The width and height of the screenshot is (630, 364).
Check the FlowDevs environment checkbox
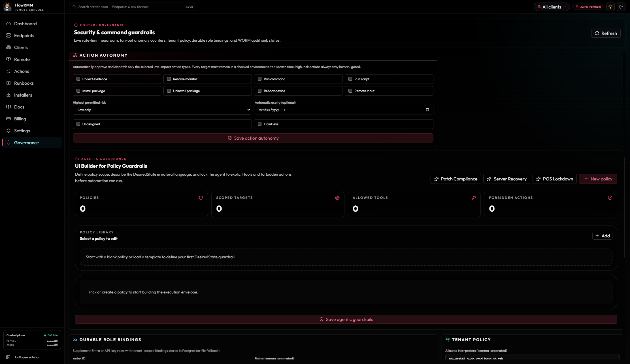[x=260, y=124]
